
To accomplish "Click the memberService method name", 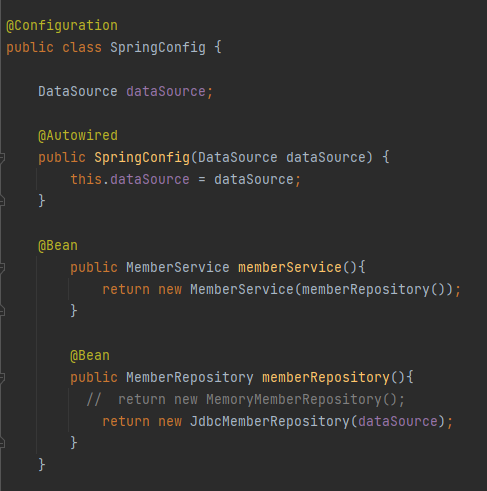I will pos(290,267).
